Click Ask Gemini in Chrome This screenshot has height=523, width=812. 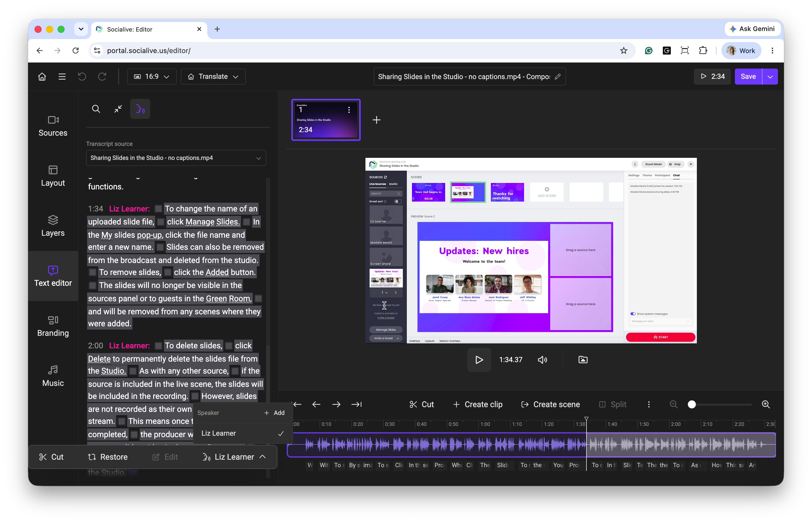pyautogui.click(x=753, y=29)
